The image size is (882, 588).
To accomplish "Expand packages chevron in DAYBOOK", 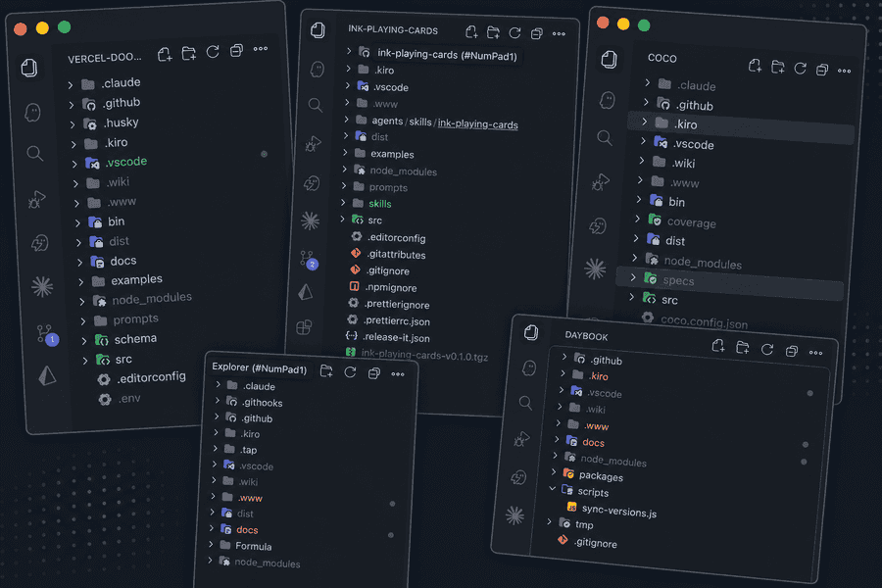I will [x=554, y=471].
